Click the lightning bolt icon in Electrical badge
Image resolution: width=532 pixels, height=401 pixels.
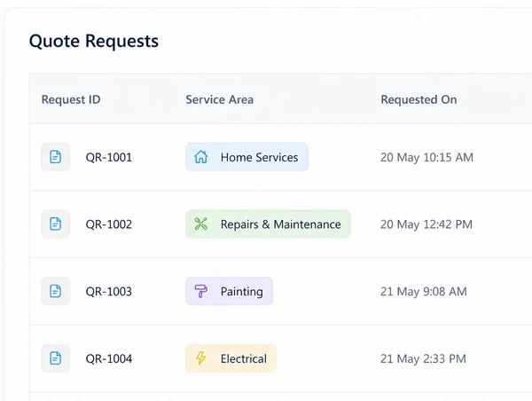(201, 358)
